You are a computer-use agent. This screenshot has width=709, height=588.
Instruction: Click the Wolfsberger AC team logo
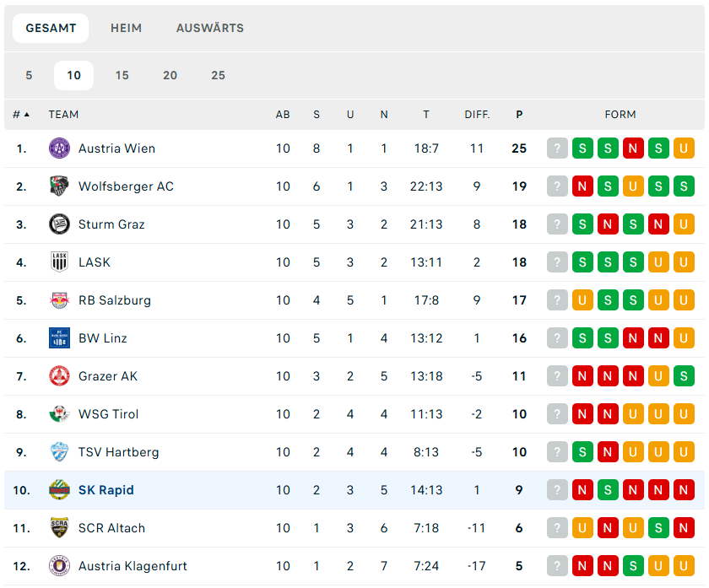59,186
